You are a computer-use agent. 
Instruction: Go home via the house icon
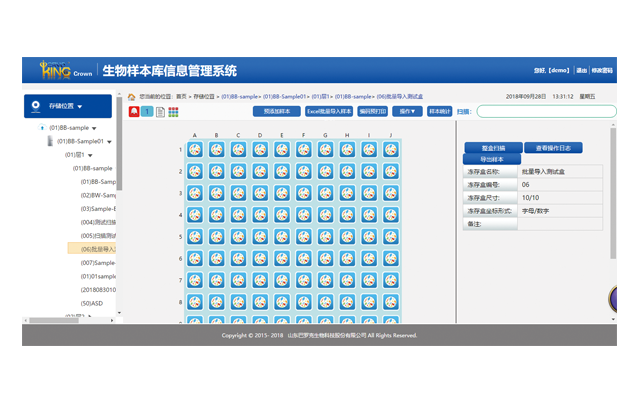tap(131, 97)
